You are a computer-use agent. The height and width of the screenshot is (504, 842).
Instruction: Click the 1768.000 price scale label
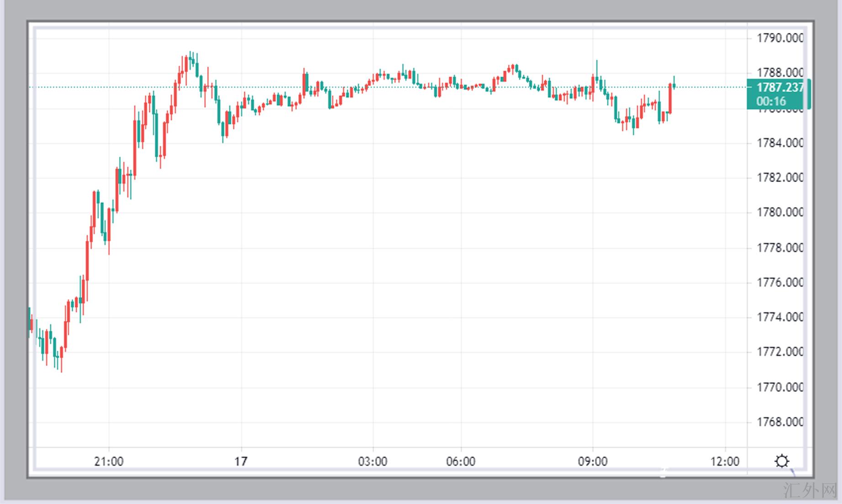(779, 422)
